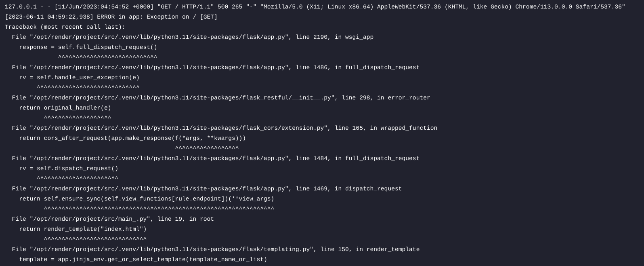Click the self.handle_user_exception(e) code line
The height and width of the screenshot is (266, 644).
[79, 78]
